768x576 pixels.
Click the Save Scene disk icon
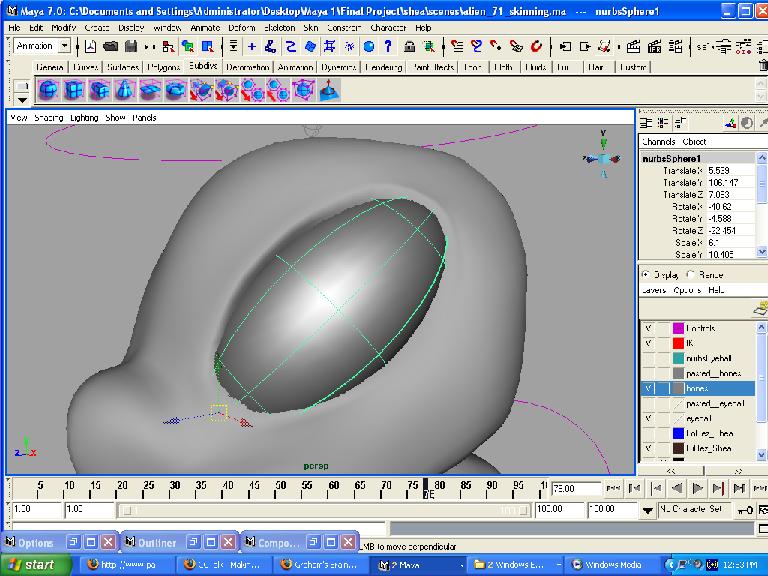(131, 47)
